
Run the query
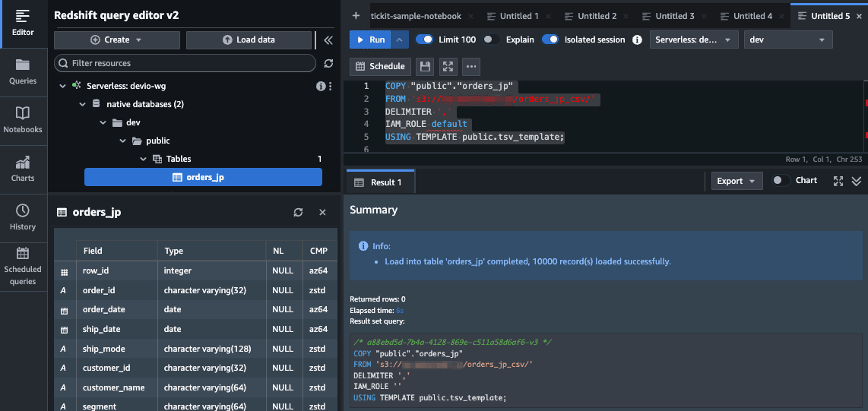pyautogui.click(x=371, y=40)
